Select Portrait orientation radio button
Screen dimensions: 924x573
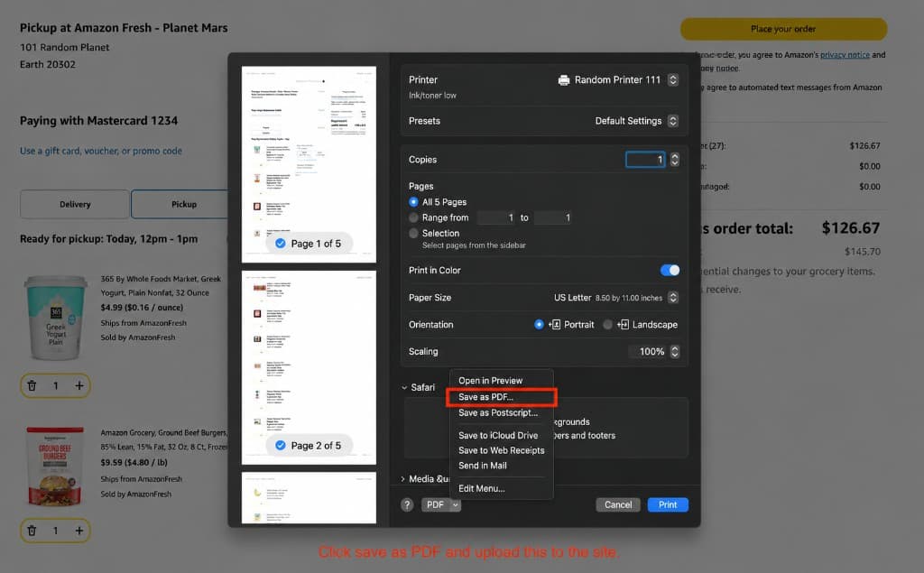[539, 325]
